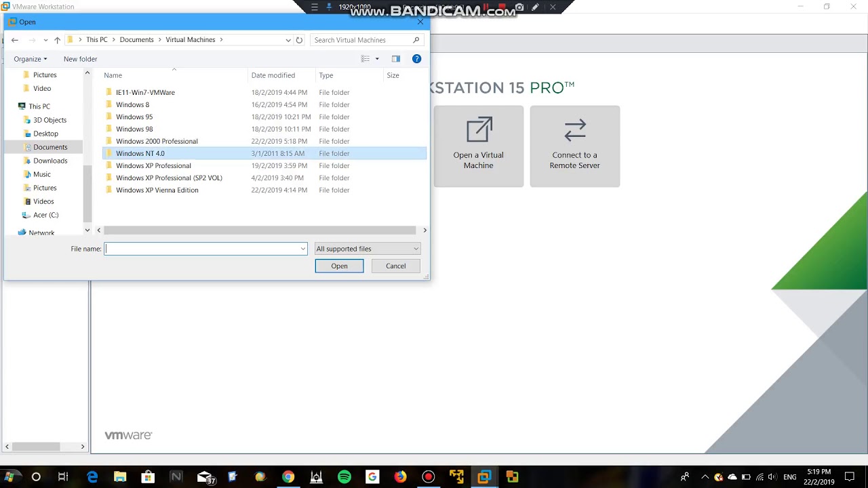
Task: Select Desktop in navigation pane
Action: pos(45,134)
